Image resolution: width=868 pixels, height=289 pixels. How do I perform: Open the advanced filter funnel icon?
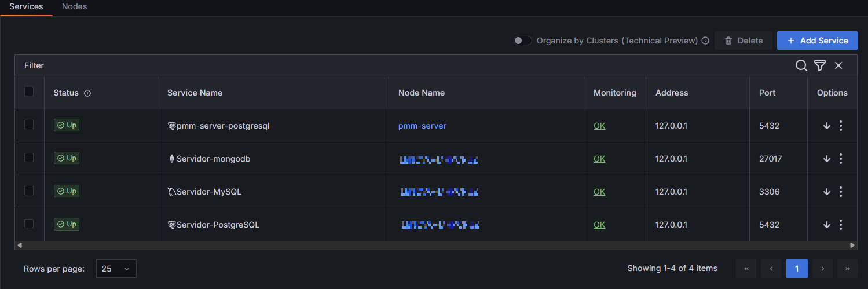[819, 65]
